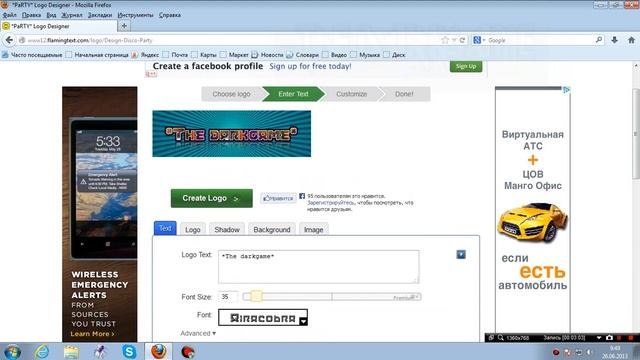Select the "PaRTY" Logo Designer browser tab
Screen dimensions: 640x360
tap(59, 26)
